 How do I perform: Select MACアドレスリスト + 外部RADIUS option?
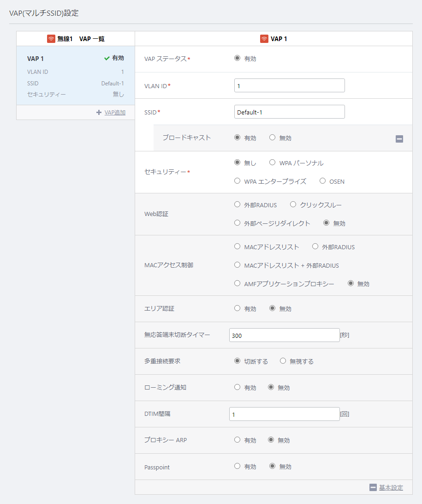click(238, 265)
